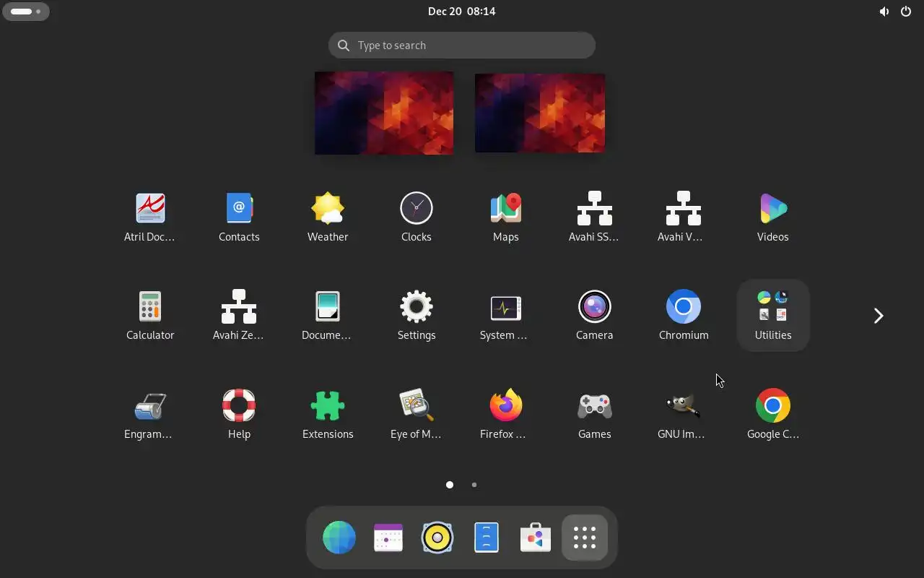The image size is (924, 578).
Task: Launch GNU Image Manipulation Program
Action: 683,414
